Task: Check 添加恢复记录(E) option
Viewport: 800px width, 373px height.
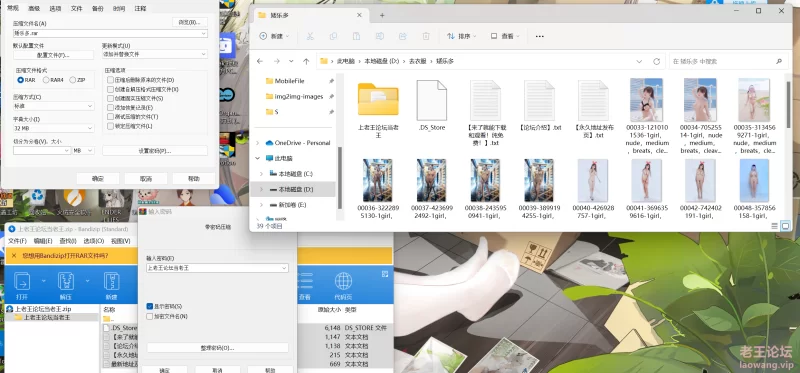Action: point(110,108)
